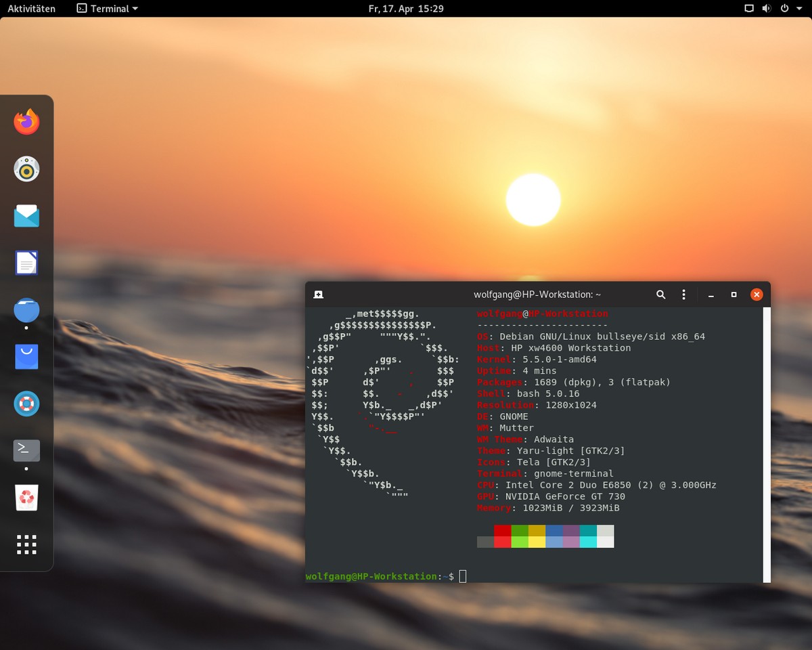Open the Software store dock icon
This screenshot has width=812, height=650.
point(26,357)
